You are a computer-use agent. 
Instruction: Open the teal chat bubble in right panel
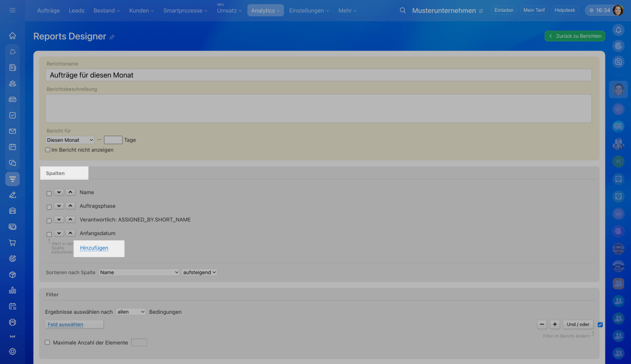click(618, 127)
